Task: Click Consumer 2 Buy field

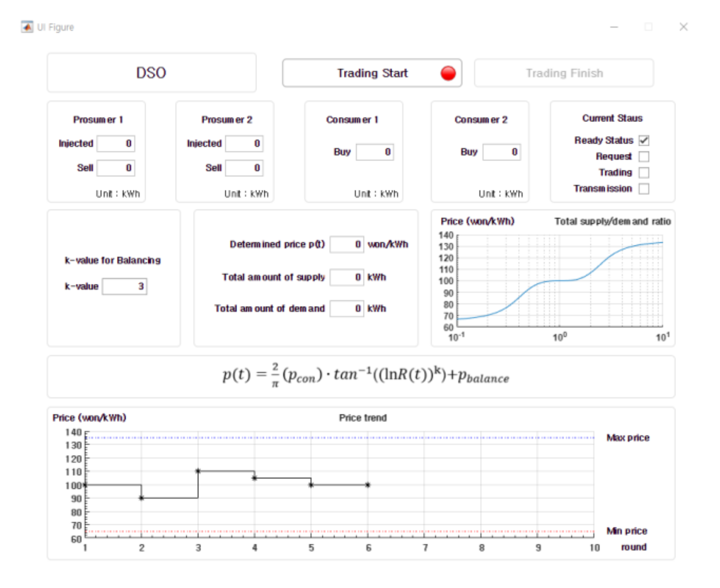Action: [x=501, y=152]
